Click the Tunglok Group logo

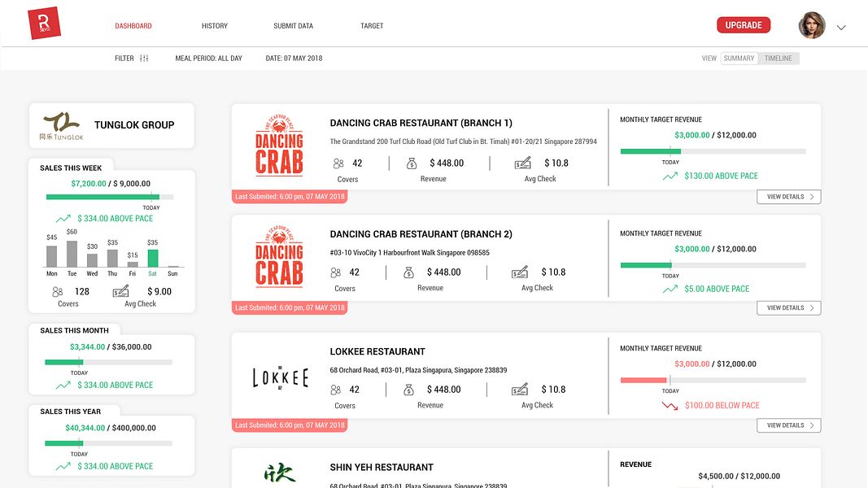[x=62, y=125]
